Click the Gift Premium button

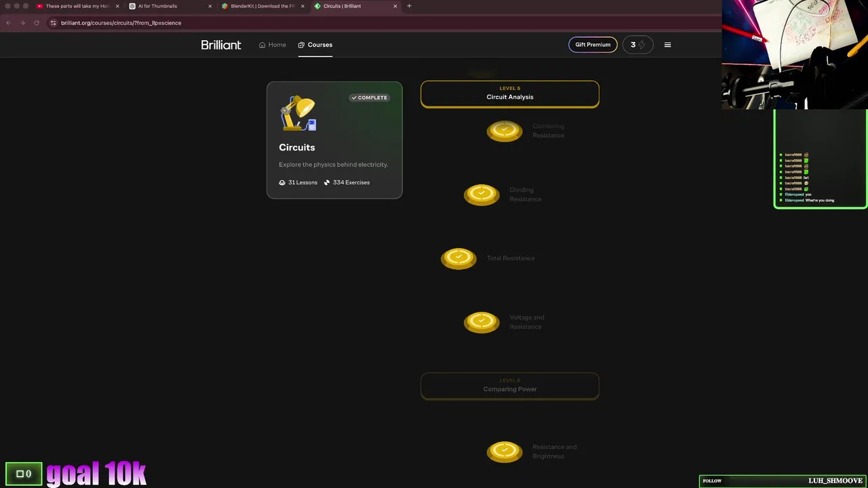click(x=593, y=45)
